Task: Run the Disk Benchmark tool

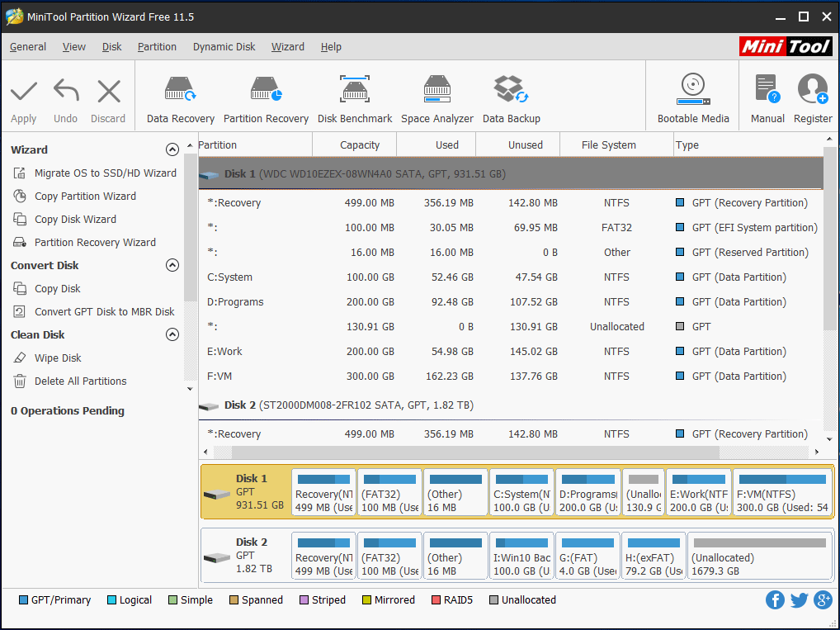Action: [353, 96]
